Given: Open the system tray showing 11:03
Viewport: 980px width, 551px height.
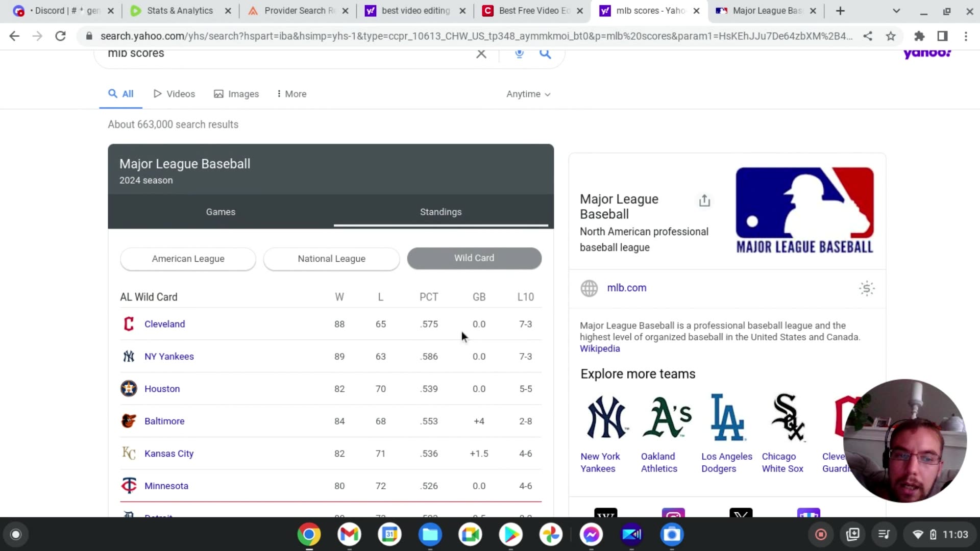Looking at the screenshot, I should pos(941,535).
